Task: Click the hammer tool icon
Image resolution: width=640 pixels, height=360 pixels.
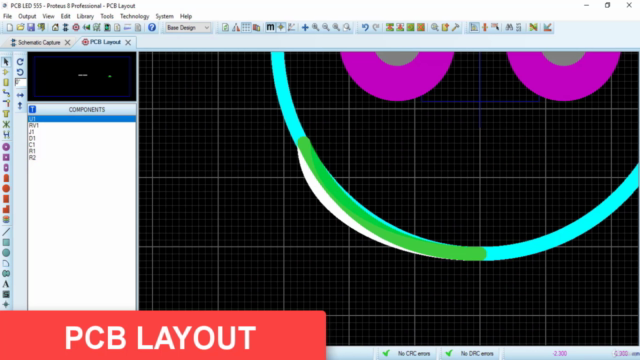Action: tap(456, 27)
